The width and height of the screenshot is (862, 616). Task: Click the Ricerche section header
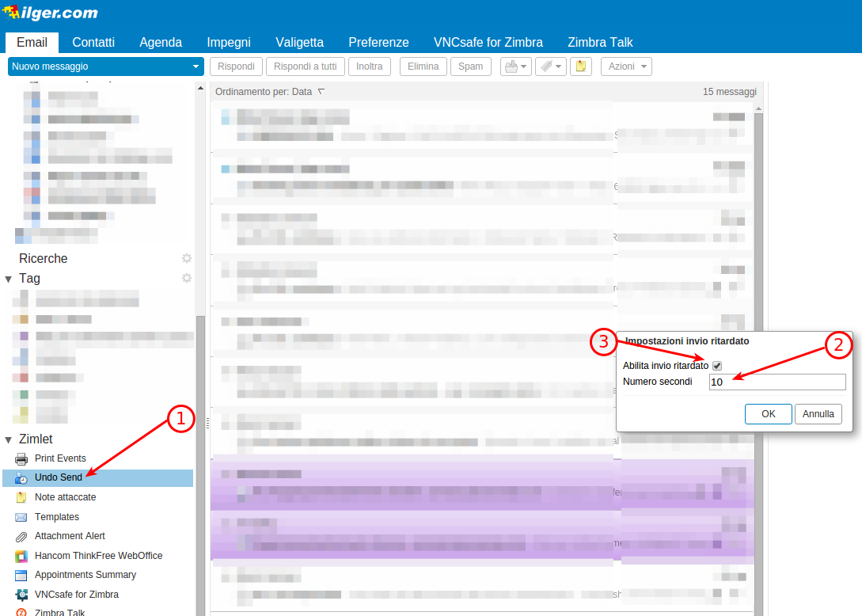(x=43, y=258)
